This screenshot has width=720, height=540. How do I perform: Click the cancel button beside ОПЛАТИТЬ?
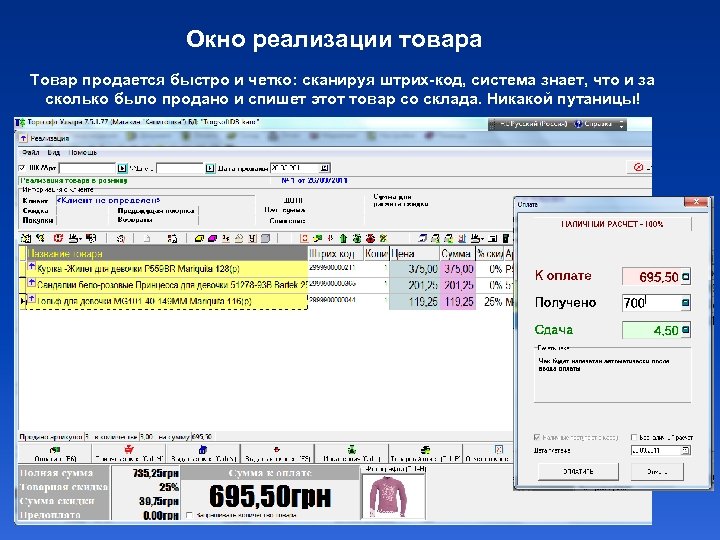[x=657, y=472]
